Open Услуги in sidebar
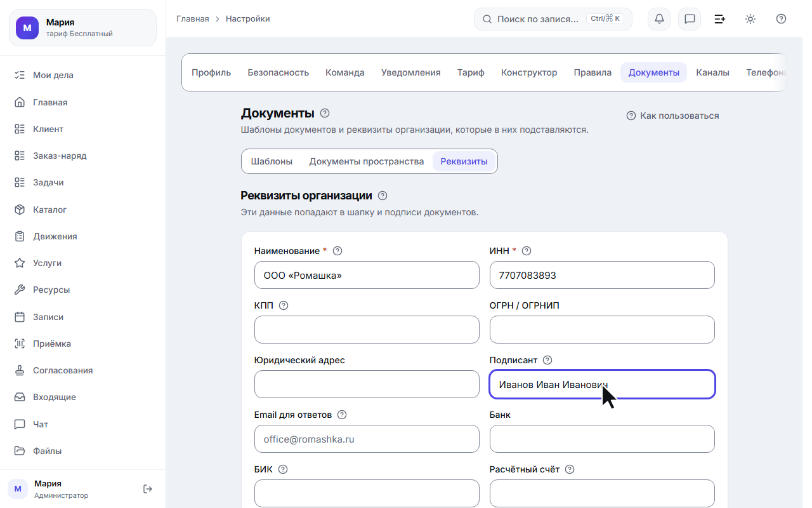 [x=82, y=263]
